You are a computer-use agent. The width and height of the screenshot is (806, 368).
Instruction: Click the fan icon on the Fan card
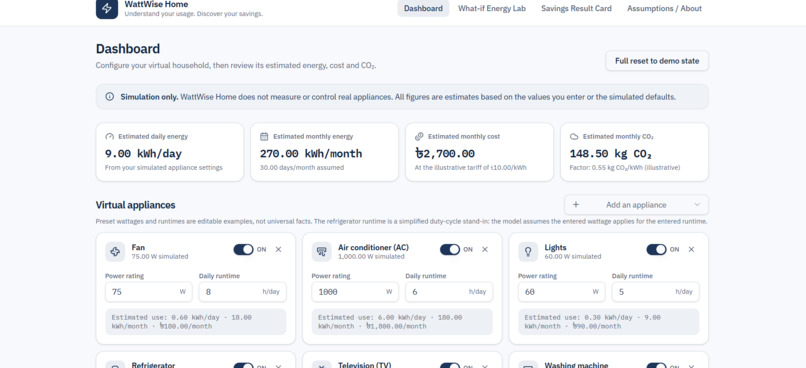(x=115, y=252)
